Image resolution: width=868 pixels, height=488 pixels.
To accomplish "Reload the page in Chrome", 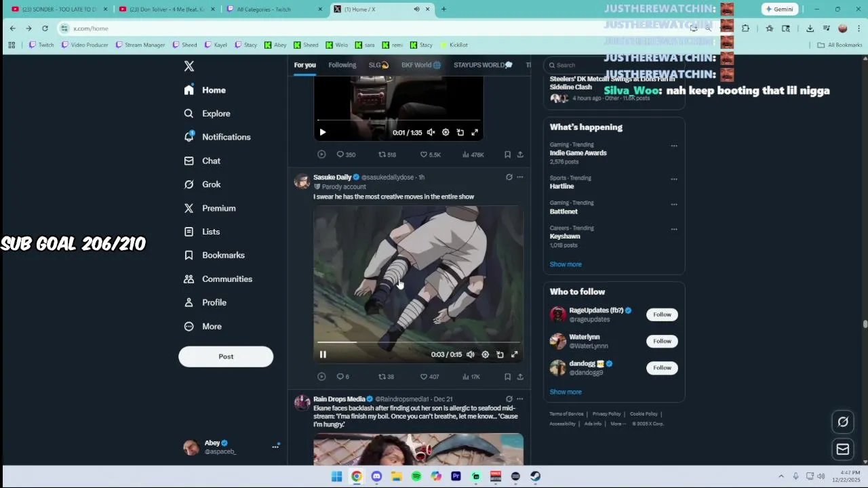I will pyautogui.click(x=45, y=28).
